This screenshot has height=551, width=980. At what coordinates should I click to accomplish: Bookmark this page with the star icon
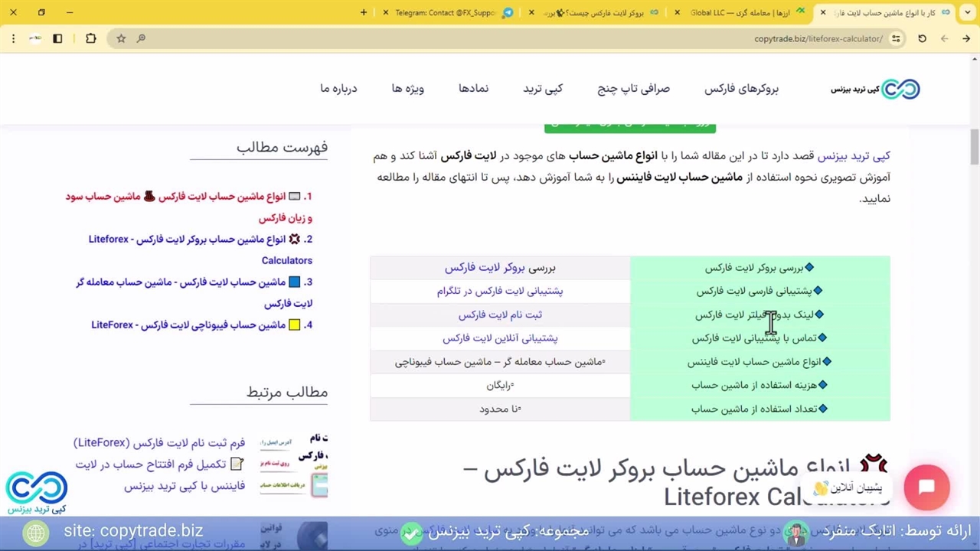pyautogui.click(x=121, y=38)
